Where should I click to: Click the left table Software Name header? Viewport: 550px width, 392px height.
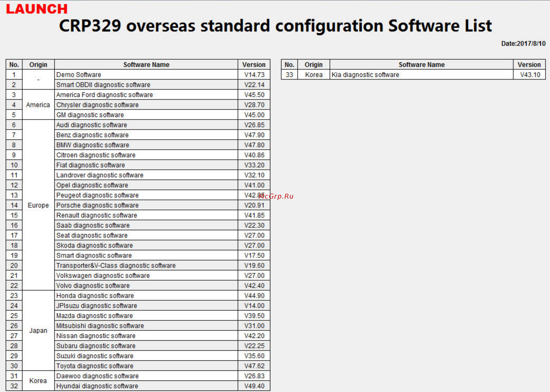(x=146, y=65)
